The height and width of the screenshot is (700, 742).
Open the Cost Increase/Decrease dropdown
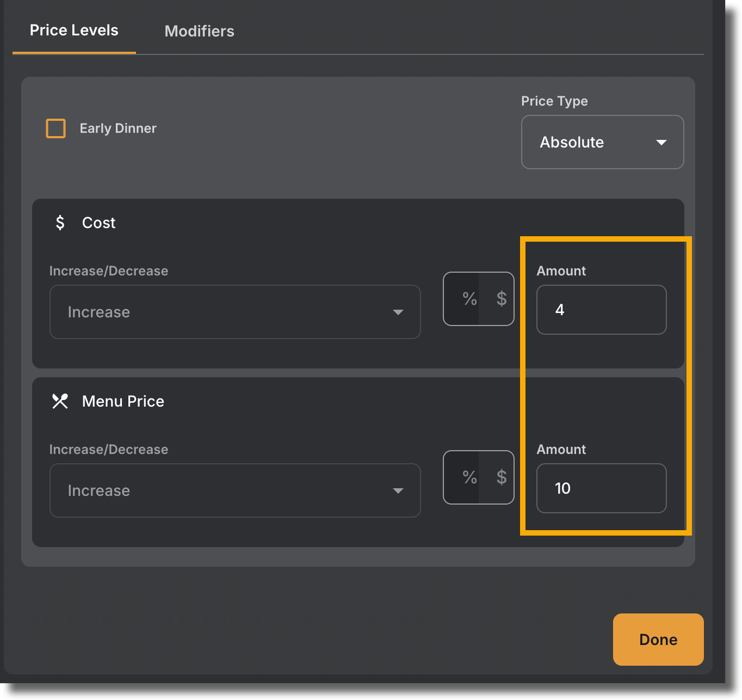coord(235,312)
